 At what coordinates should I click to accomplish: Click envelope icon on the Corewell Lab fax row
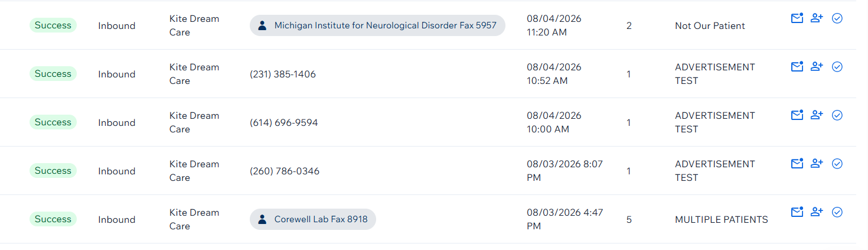pos(797,212)
